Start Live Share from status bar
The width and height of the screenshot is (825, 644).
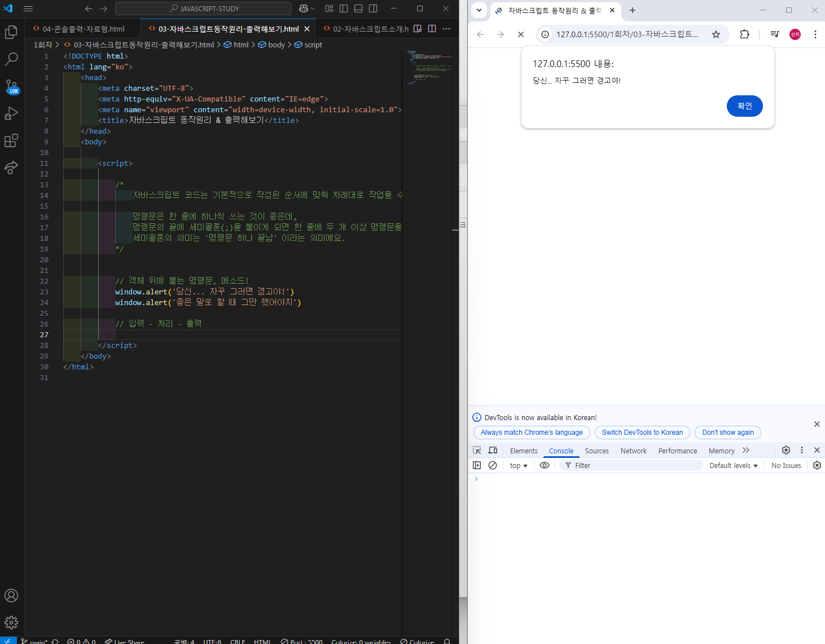[125, 641]
